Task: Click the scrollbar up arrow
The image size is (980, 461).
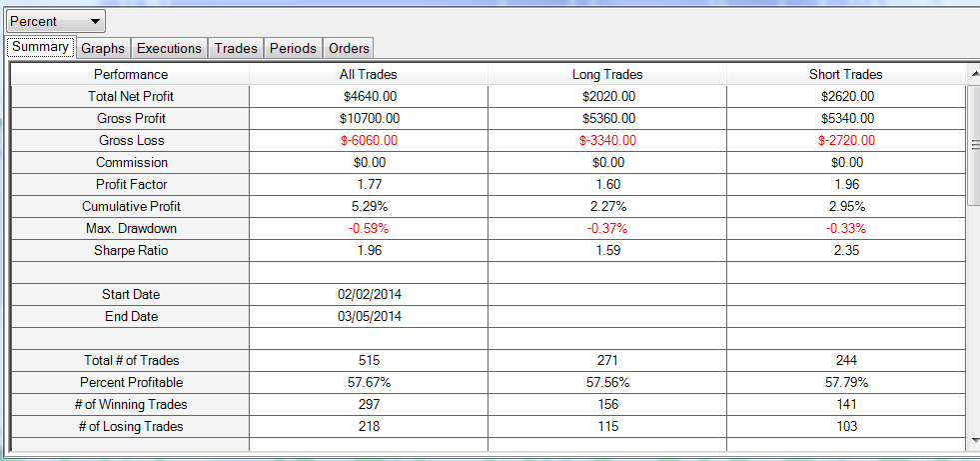Action: (x=974, y=74)
